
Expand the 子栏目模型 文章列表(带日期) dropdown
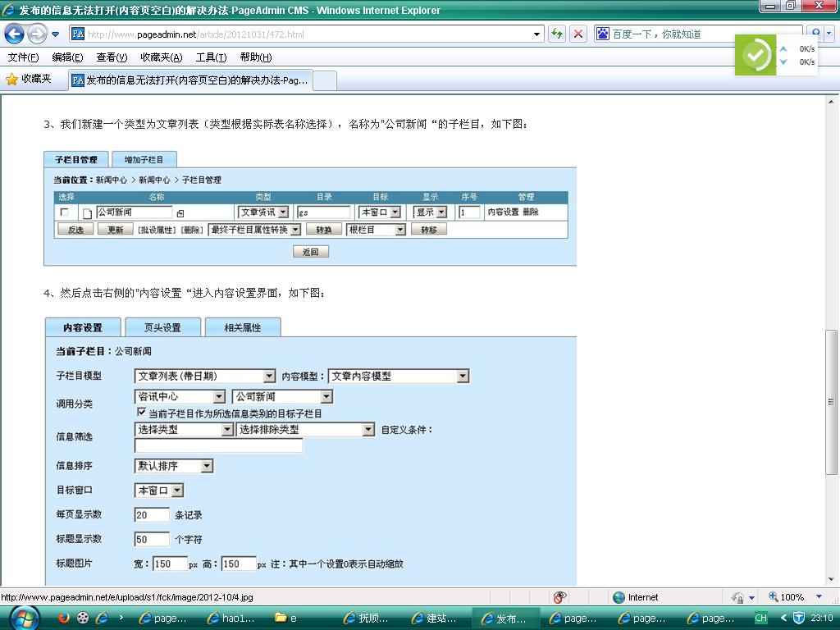269,376
